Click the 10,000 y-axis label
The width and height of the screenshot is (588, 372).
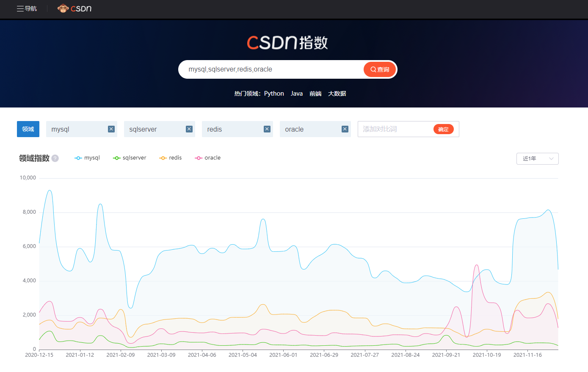pyautogui.click(x=28, y=178)
